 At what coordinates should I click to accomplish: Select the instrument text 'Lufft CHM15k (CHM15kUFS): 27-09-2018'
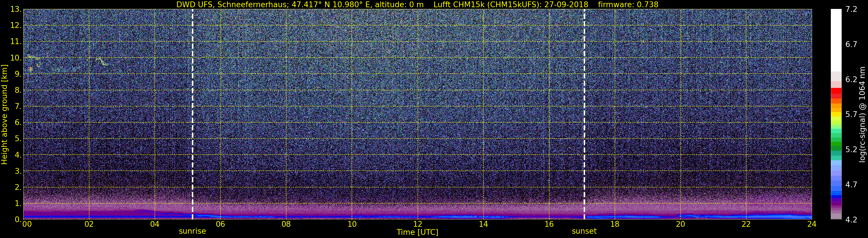tap(511, 4)
